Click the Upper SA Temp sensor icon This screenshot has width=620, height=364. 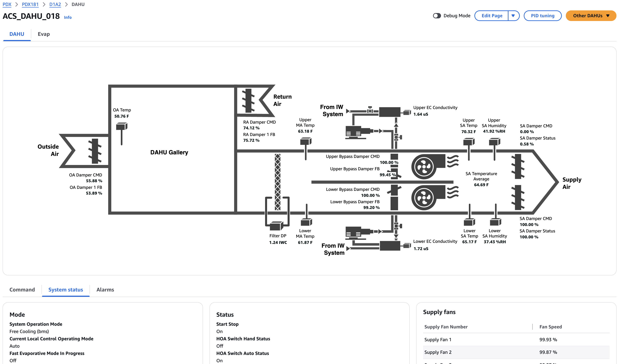[x=469, y=149]
